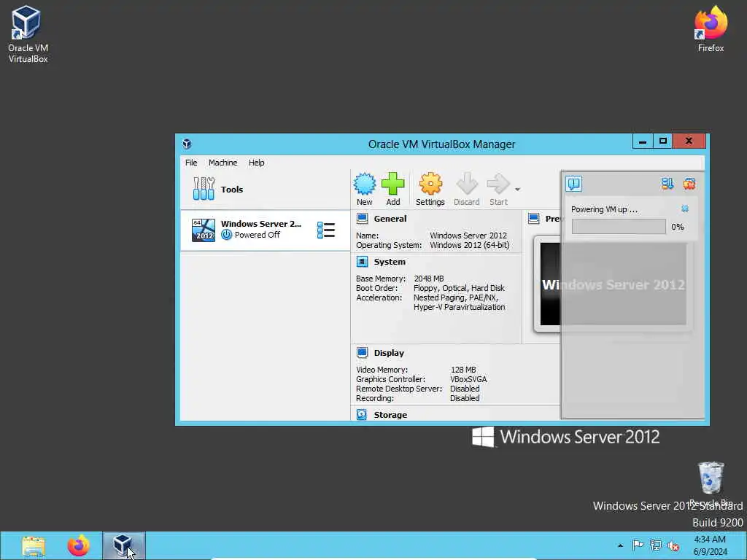Click the Remote Desktop Server Disabled value
This screenshot has width=747, height=560.
[465, 389]
